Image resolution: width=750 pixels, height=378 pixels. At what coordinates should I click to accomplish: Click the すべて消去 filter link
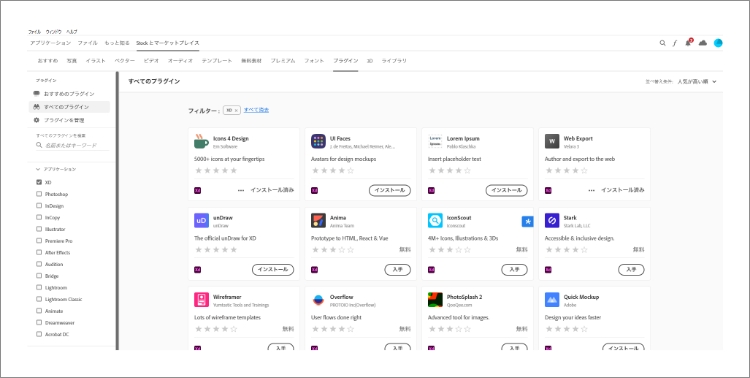256,110
